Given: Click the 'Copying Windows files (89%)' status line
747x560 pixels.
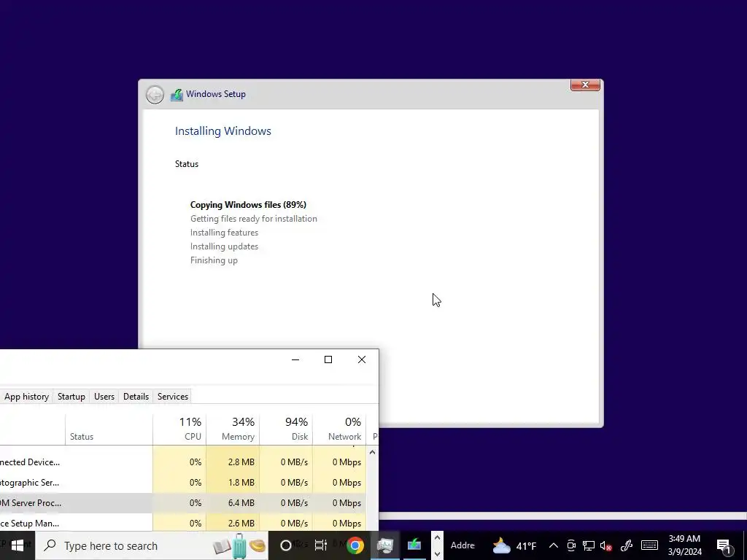Looking at the screenshot, I should (248, 205).
